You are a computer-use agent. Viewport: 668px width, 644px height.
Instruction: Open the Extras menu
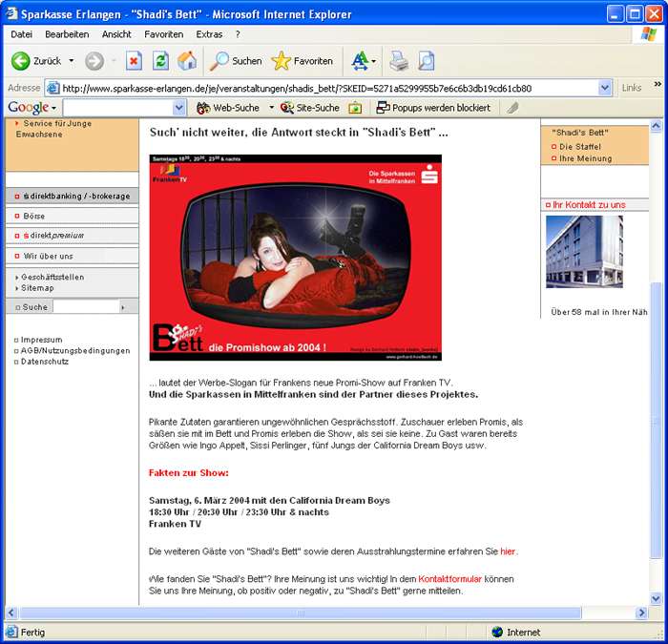[209, 34]
